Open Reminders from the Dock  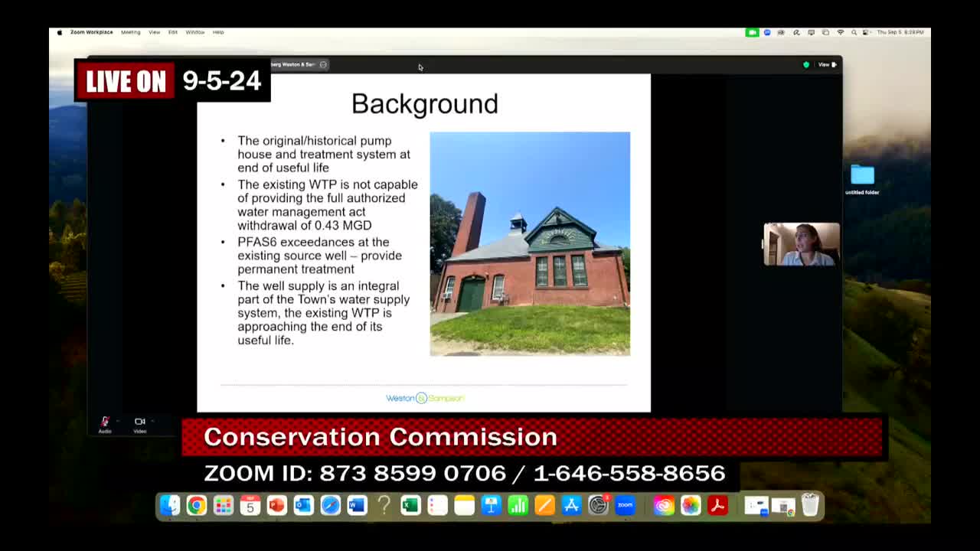[x=438, y=505]
